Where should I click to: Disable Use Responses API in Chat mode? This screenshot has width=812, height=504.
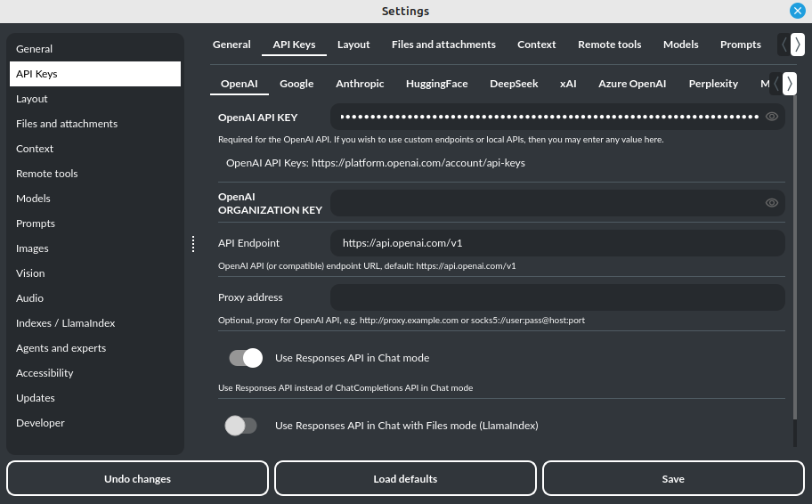tap(246, 358)
